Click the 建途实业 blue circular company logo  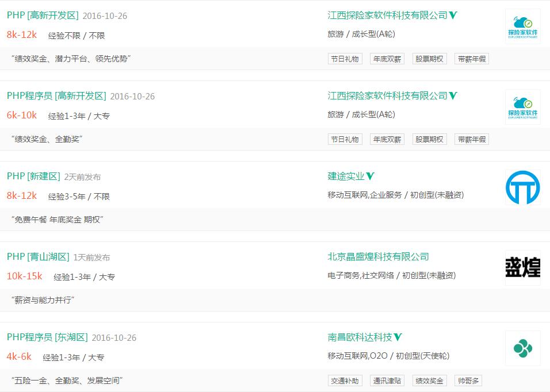[x=522, y=187]
